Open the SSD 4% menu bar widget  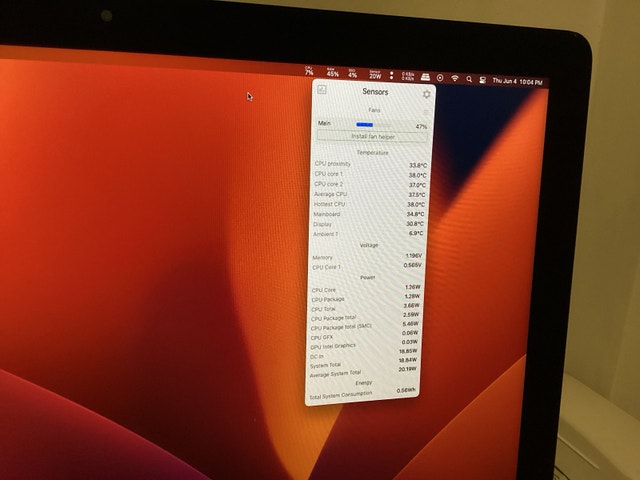tap(353, 73)
